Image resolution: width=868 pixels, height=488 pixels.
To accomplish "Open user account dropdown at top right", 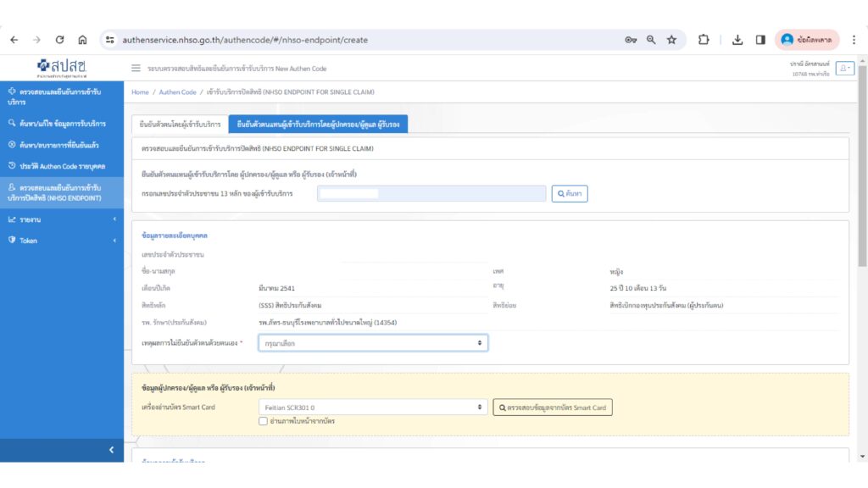I will [844, 69].
